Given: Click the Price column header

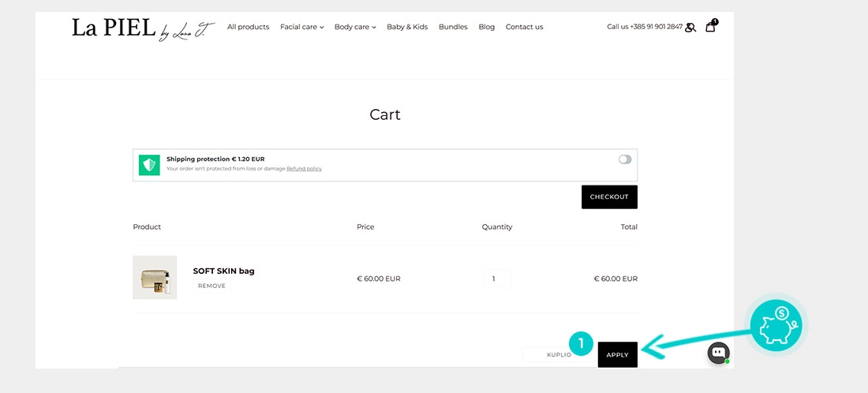Looking at the screenshot, I should 365,227.
